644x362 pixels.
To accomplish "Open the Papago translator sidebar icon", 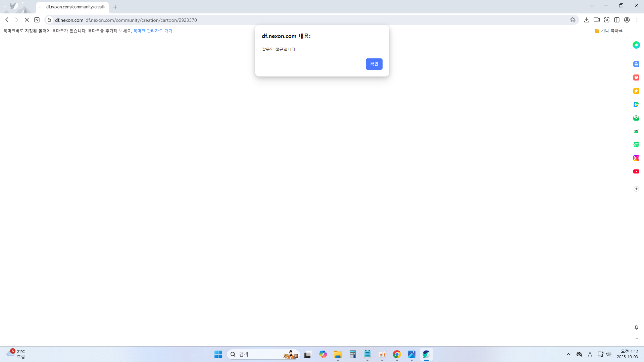I will [636, 104].
